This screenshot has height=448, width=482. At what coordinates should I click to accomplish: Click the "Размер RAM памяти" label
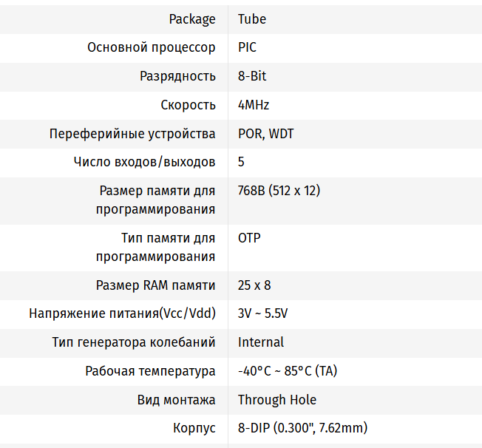[156, 285]
